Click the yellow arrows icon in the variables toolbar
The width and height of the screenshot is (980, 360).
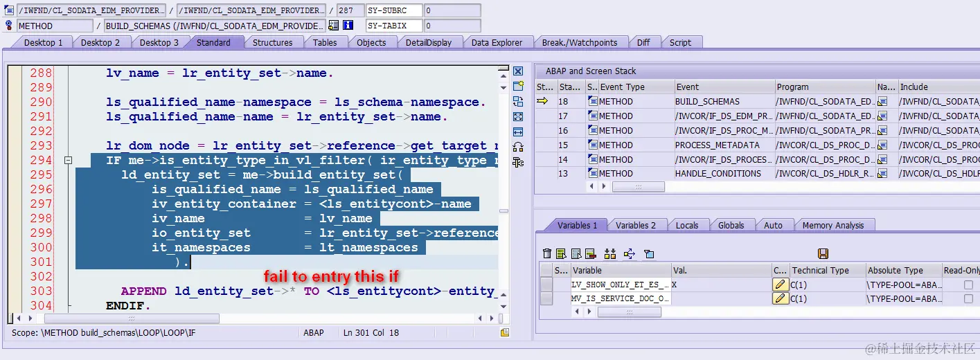point(630,254)
